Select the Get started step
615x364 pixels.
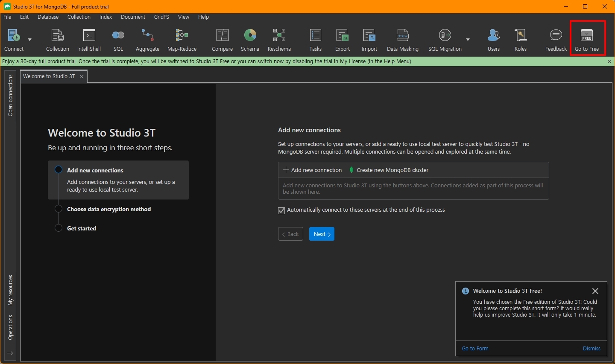[x=82, y=228]
